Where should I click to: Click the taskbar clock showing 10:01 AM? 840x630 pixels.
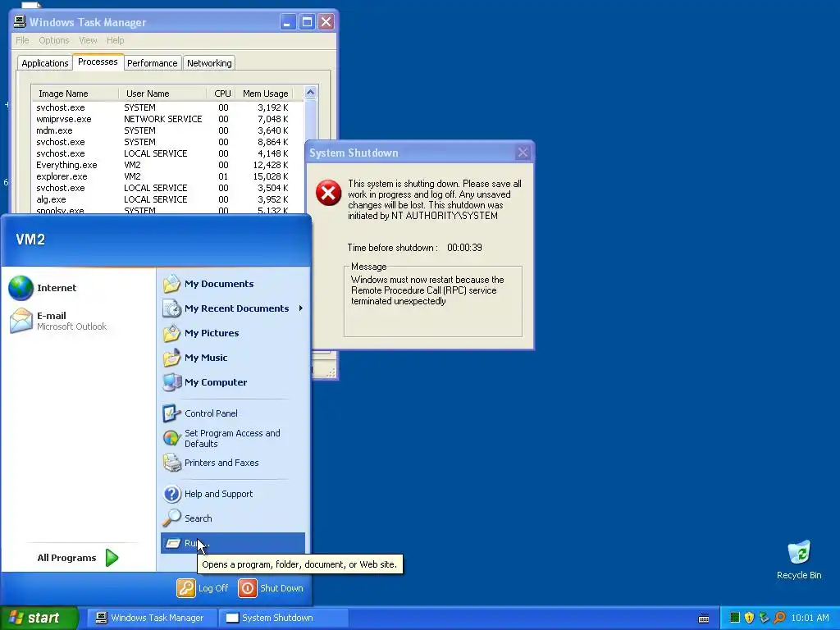pos(810,618)
